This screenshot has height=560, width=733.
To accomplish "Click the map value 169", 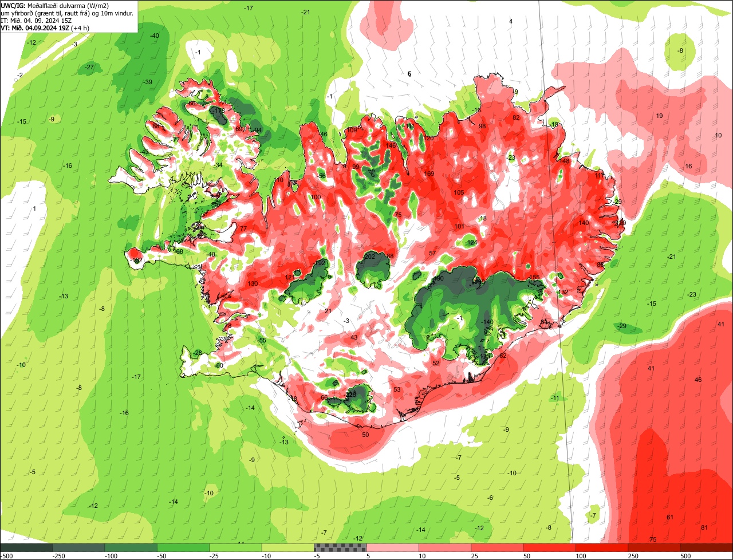I will [x=429, y=173].
